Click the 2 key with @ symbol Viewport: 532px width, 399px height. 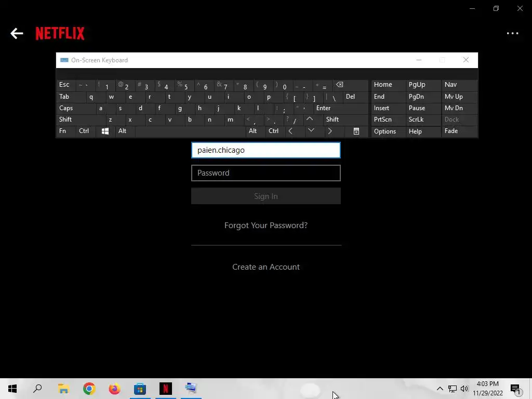(x=125, y=85)
